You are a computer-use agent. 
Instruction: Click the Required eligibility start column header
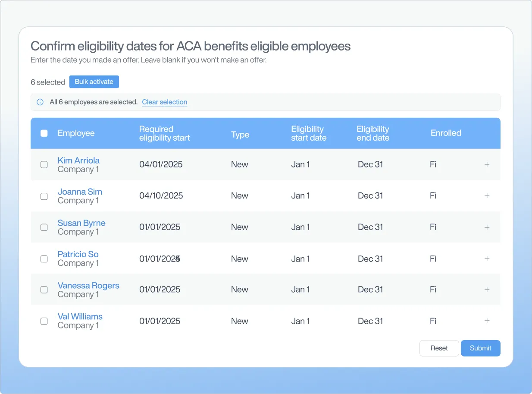(164, 133)
